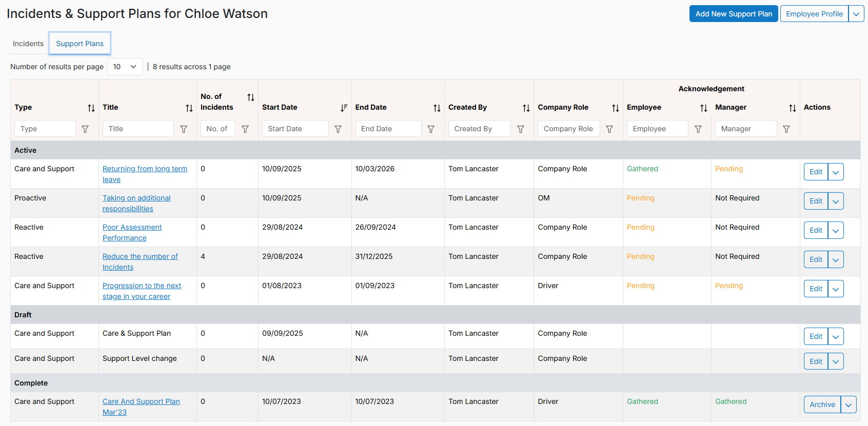This screenshot has height=426, width=868.
Task: Sort by Manager acknowledgement column
Action: (x=793, y=108)
